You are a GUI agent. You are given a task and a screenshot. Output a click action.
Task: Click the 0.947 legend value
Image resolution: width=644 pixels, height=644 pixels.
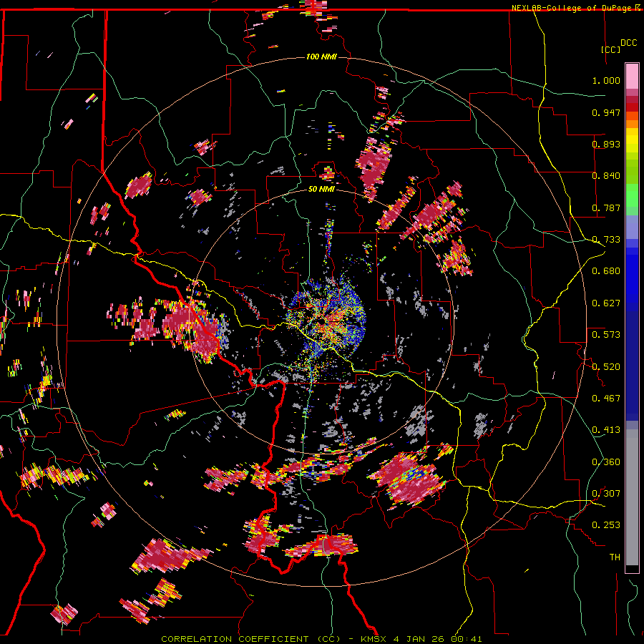pos(606,112)
